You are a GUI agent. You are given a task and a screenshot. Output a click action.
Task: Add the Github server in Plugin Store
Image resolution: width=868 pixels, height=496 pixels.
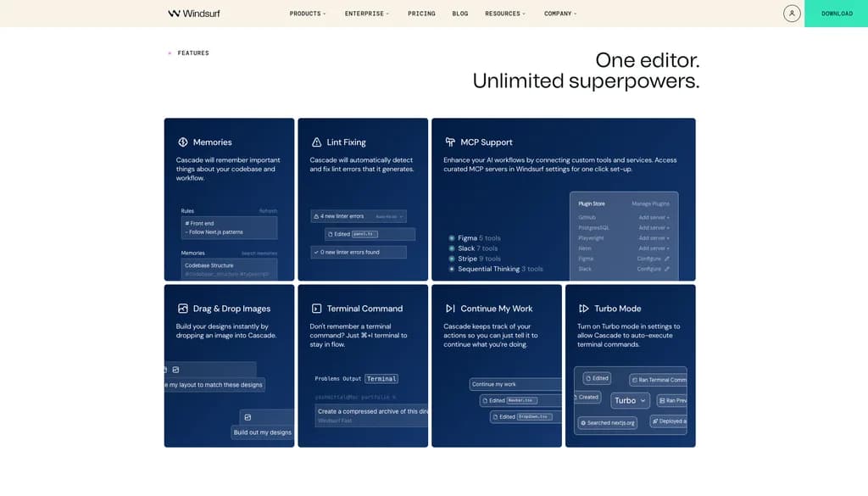(654, 218)
